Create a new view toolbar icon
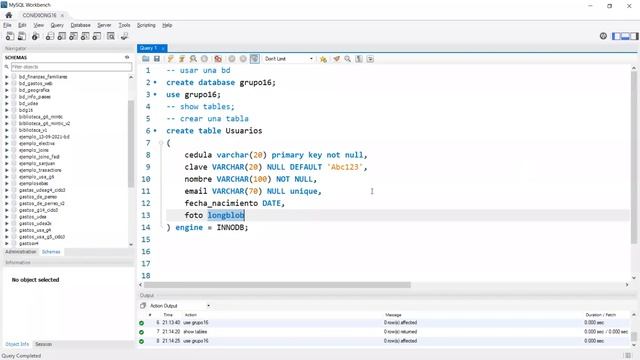640x360 pixels. coord(73,36)
